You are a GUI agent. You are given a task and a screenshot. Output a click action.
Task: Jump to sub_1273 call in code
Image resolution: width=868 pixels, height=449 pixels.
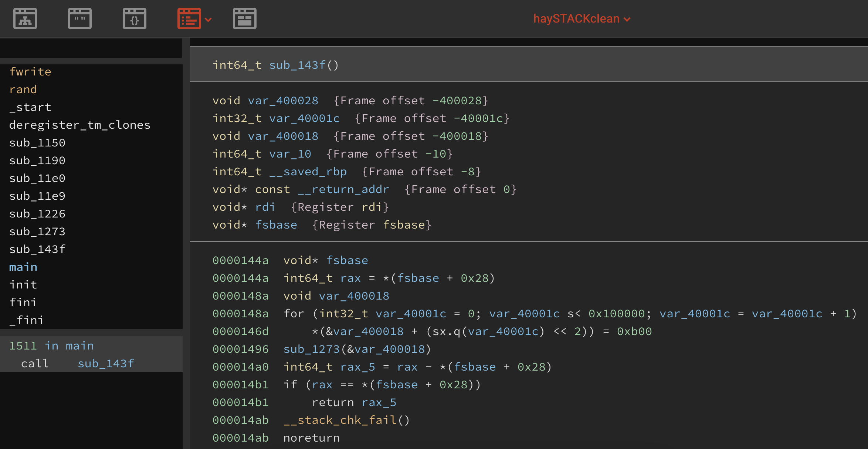[311, 349]
